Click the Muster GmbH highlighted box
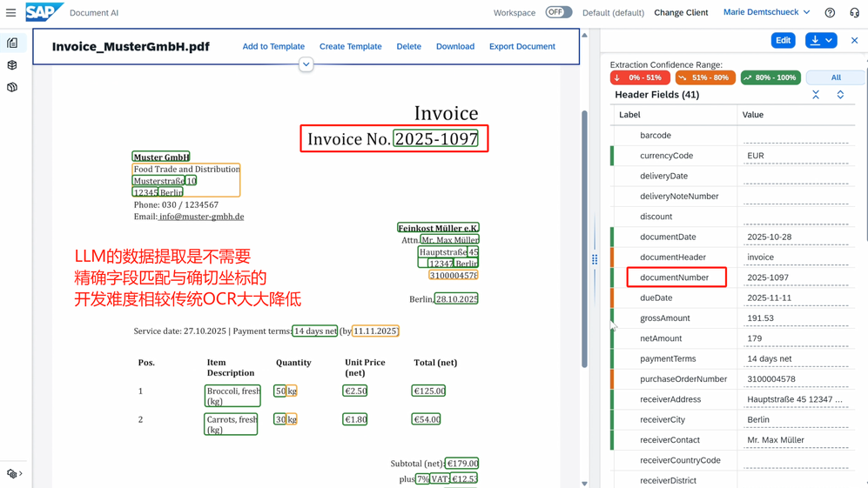The image size is (868, 488). tap(161, 157)
